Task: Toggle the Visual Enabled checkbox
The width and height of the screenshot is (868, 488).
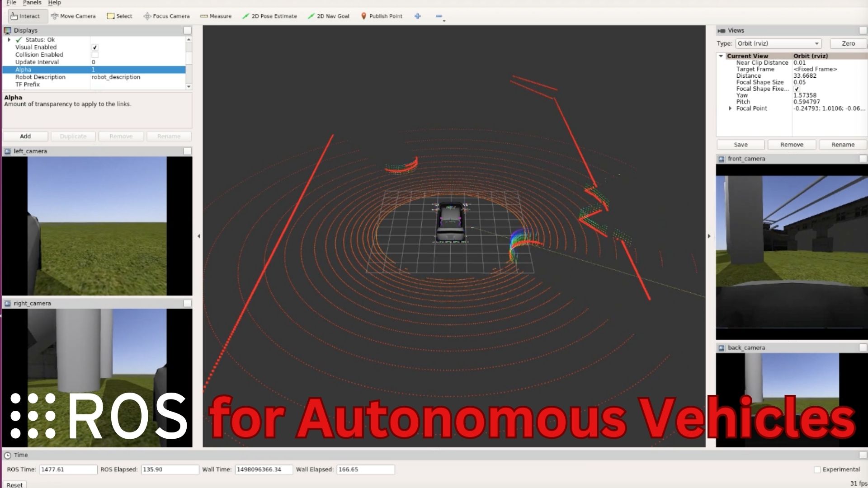Action: click(x=95, y=47)
